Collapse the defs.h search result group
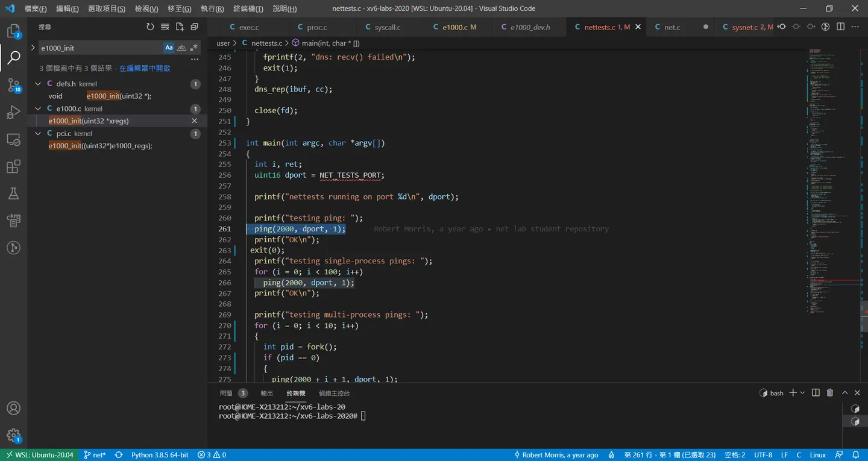 39,84
